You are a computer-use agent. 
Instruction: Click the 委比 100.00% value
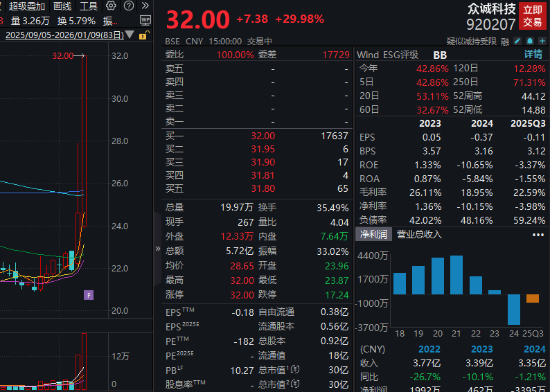235,55
